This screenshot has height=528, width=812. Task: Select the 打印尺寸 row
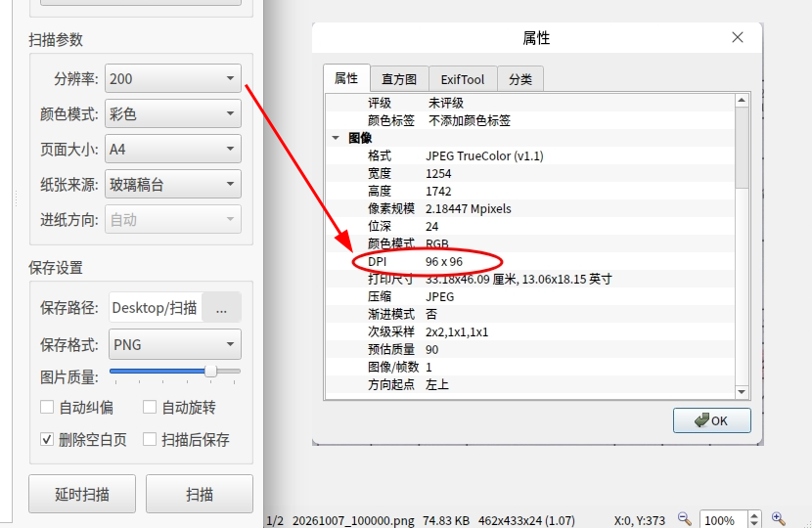[530, 279]
